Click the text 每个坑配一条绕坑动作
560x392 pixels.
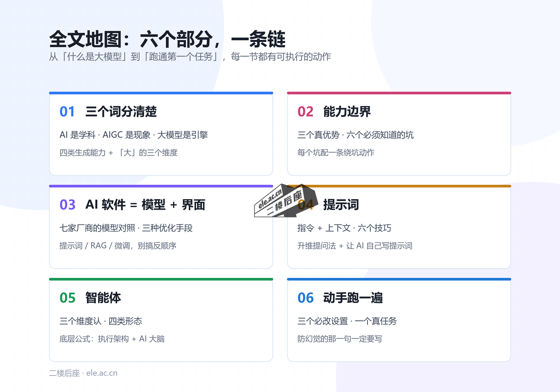[336, 153]
